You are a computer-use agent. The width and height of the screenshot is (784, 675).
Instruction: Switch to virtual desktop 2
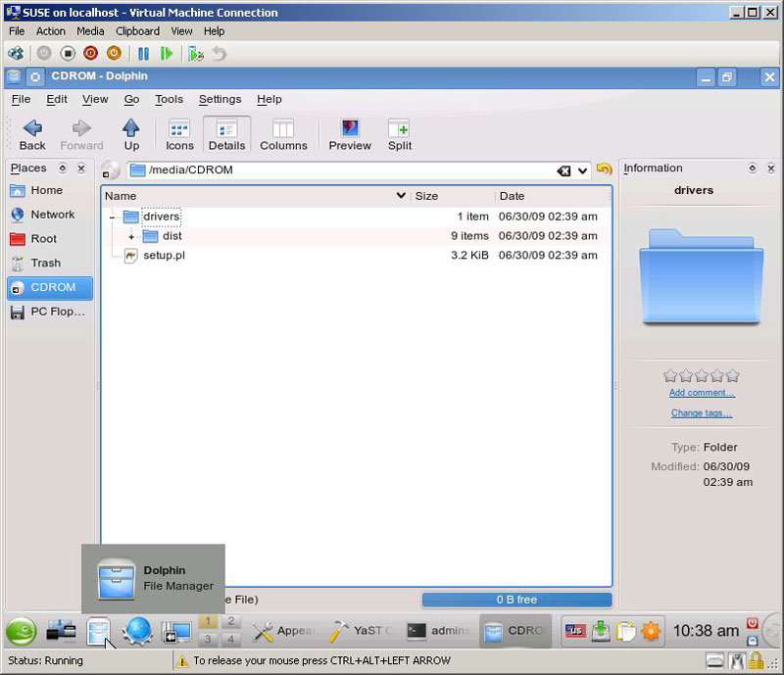pyautogui.click(x=230, y=621)
